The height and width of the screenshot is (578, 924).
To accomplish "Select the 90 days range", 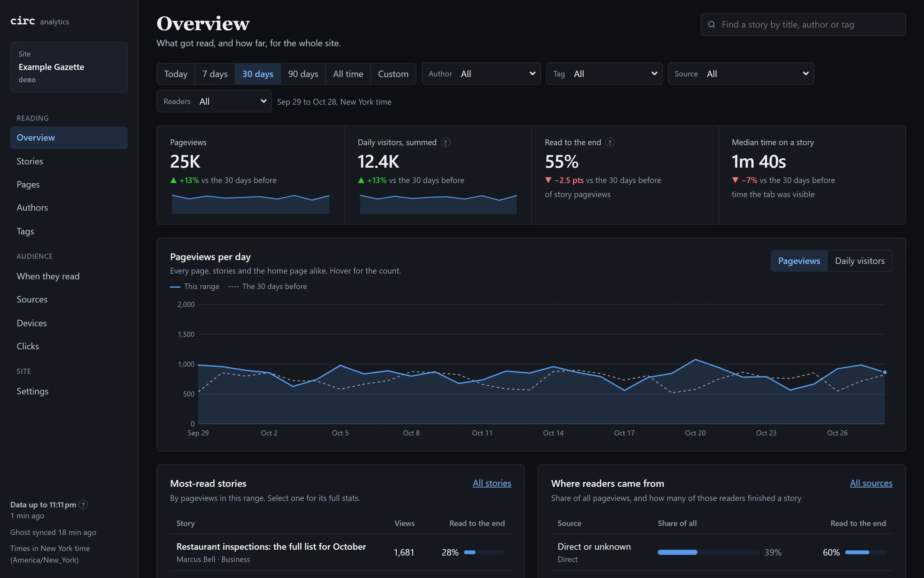I will coord(303,74).
